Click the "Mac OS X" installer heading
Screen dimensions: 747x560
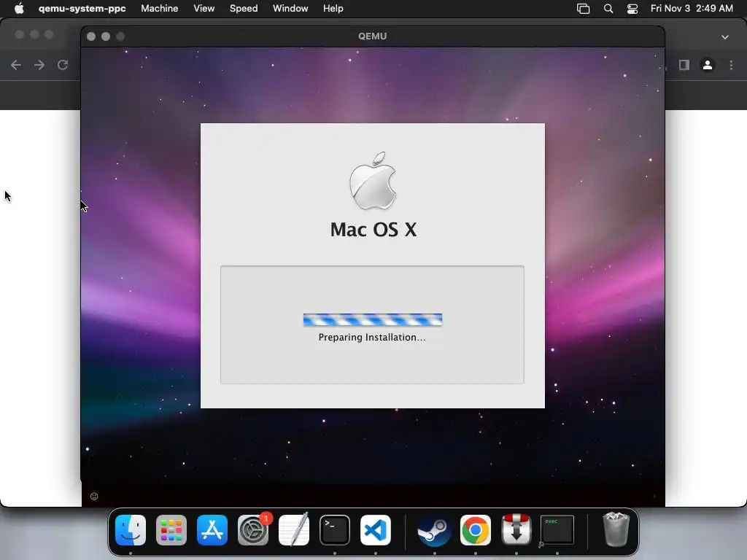373,230
